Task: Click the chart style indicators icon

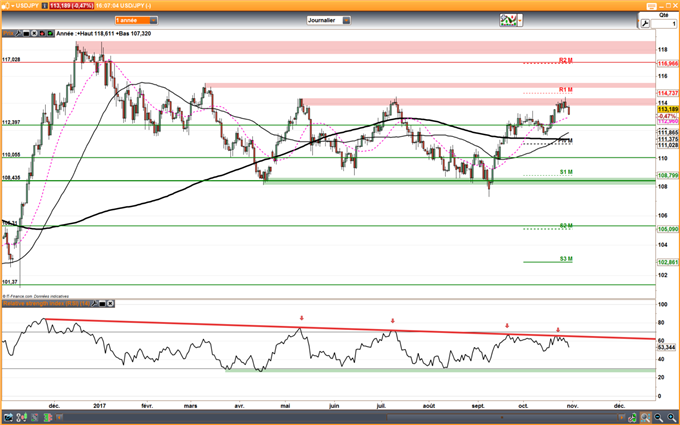Action: [x=508, y=20]
